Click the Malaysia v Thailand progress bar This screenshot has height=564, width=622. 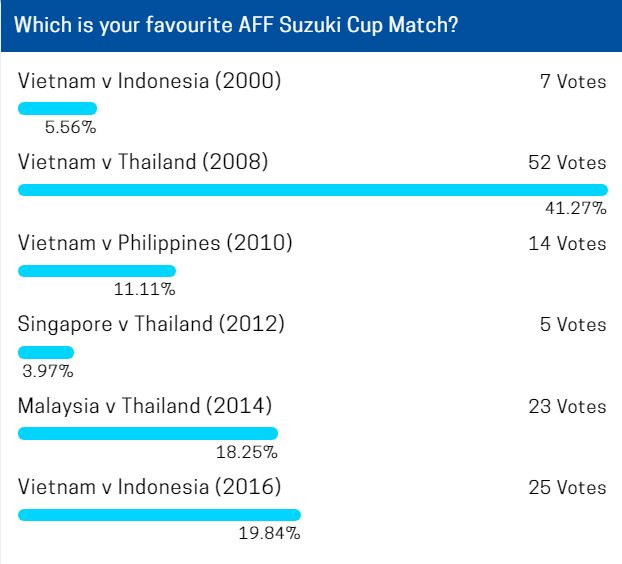click(147, 433)
